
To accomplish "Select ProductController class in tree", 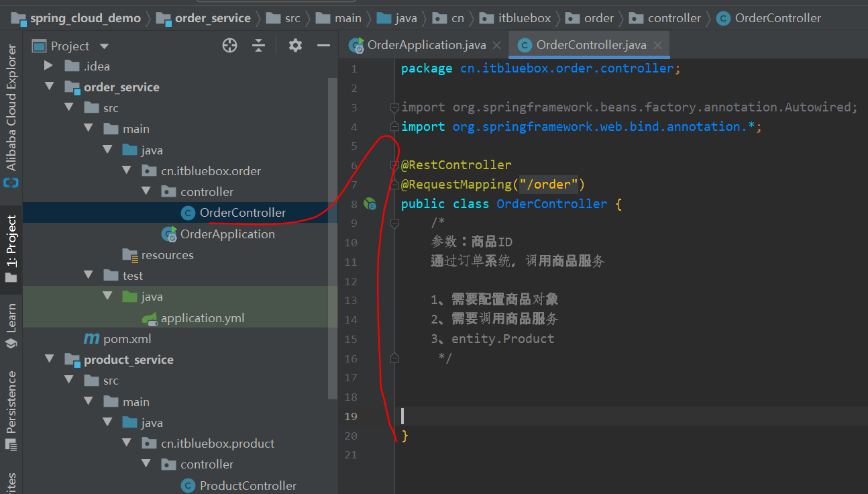I will (248, 485).
